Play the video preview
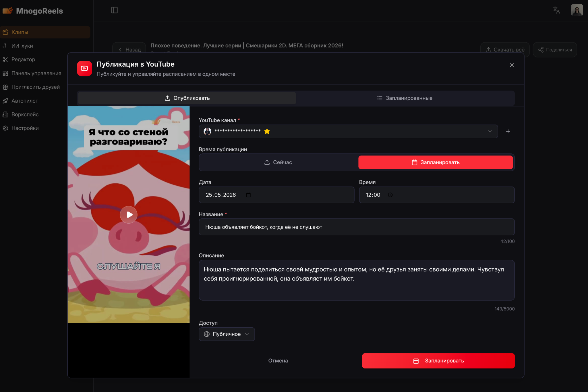 [129, 215]
